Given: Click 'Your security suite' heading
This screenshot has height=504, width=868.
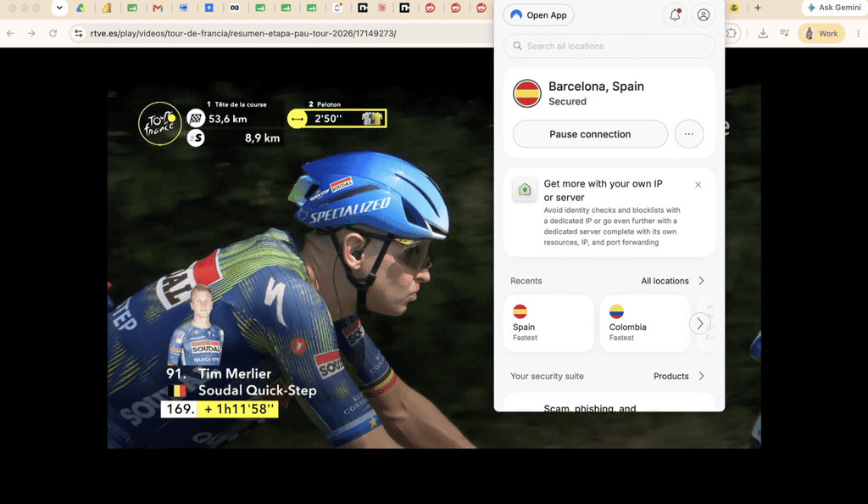Looking at the screenshot, I should pos(547,376).
